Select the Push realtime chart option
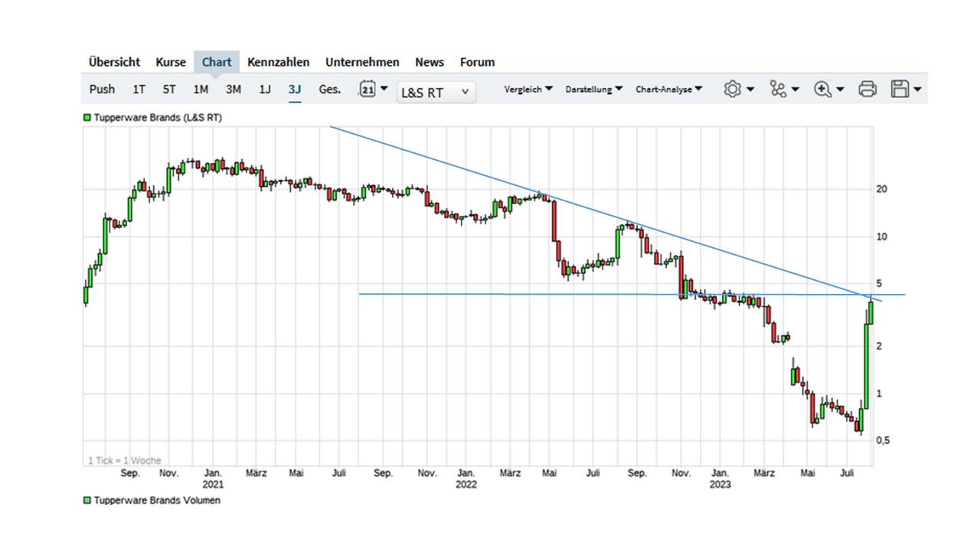Image resolution: width=980 pixels, height=551 pixels. tap(102, 90)
